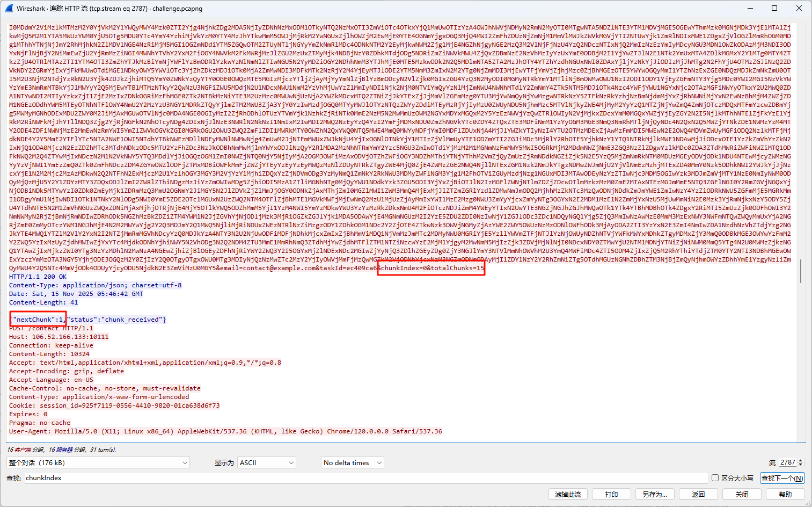This screenshot has height=507, width=812.
Task: Open the 整个对话 (176 kB) conversation dropdown
Action: pos(99,462)
